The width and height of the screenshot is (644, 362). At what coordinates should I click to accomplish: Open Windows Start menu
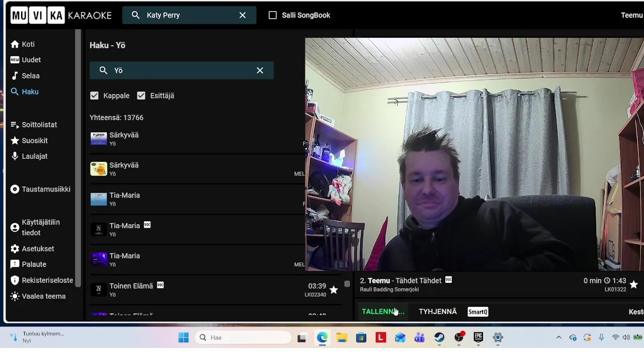tap(183, 338)
